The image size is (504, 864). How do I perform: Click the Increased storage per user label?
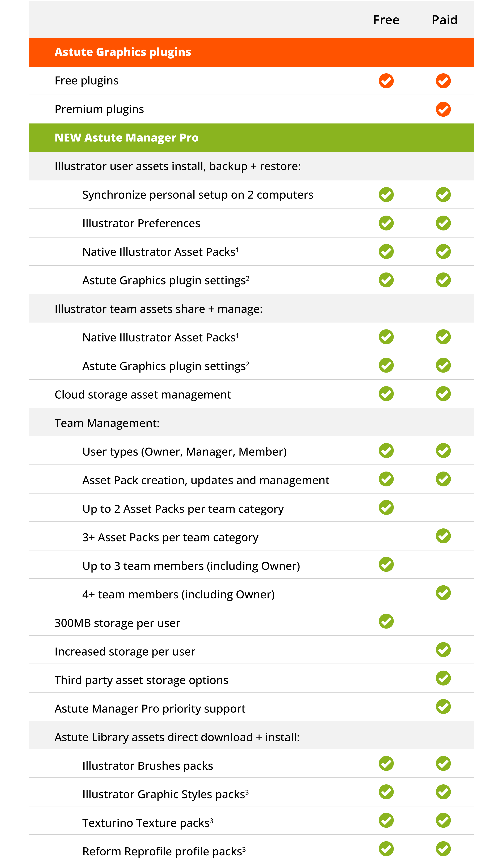tap(125, 652)
